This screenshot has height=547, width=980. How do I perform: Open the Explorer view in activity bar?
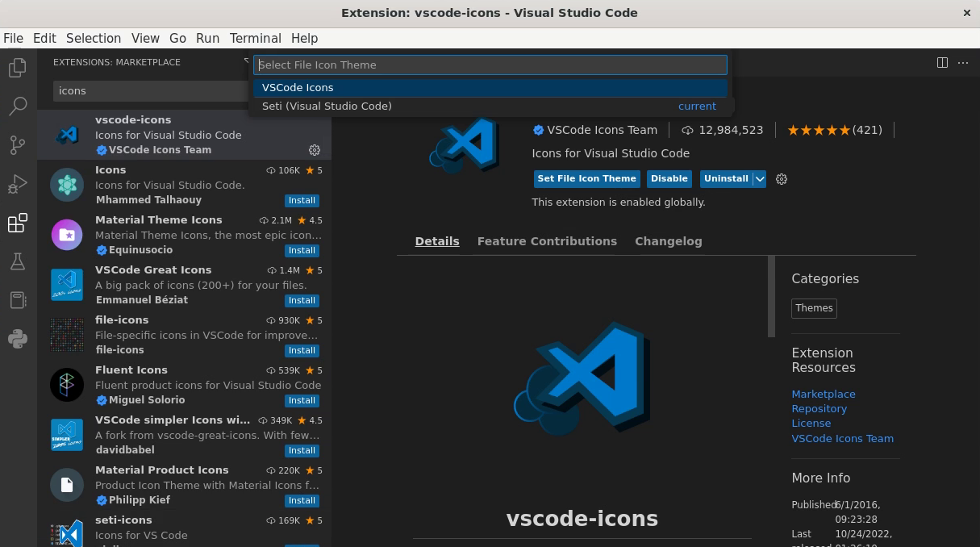[x=18, y=68]
